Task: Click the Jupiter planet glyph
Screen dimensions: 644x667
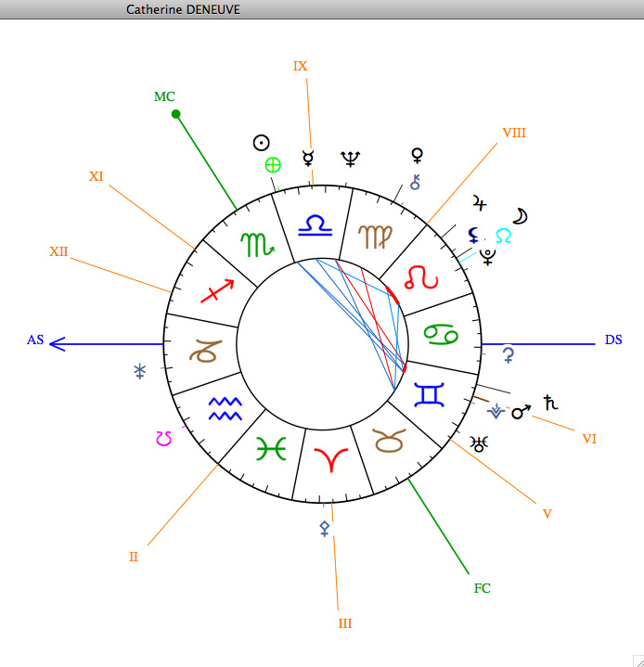Action: (480, 203)
